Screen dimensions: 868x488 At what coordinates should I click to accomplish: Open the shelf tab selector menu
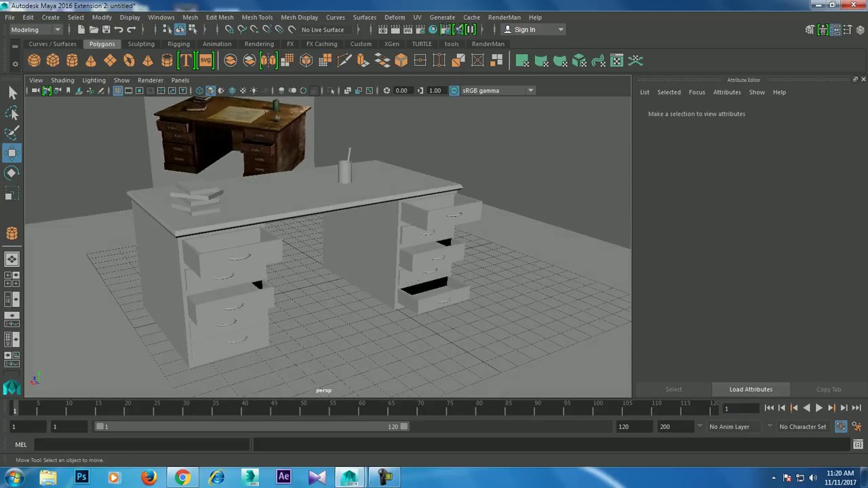tap(15, 46)
